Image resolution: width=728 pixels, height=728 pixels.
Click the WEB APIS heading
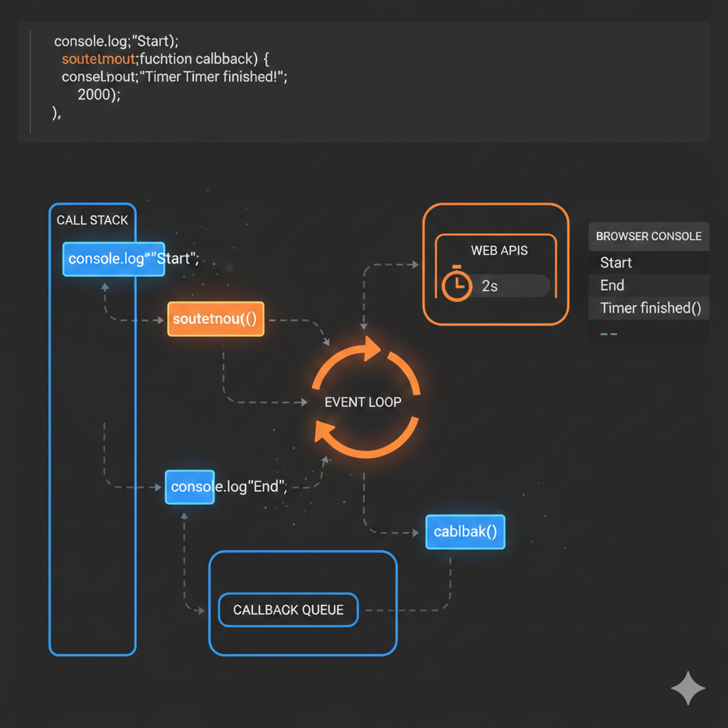point(499,250)
